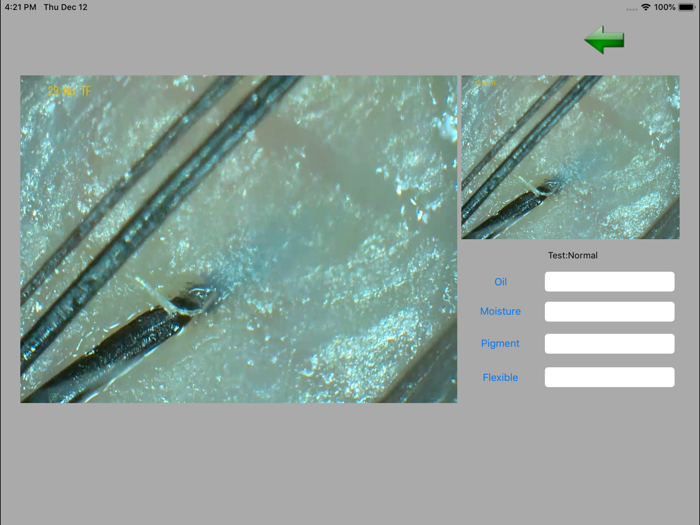The image size is (700, 525).
Task: Tap the green back arrow
Action: 604,40
